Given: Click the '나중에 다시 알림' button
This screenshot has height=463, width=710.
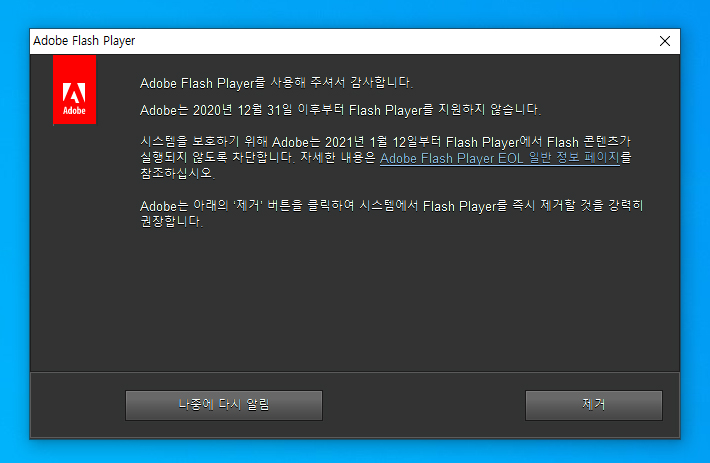Looking at the screenshot, I should click(224, 405).
